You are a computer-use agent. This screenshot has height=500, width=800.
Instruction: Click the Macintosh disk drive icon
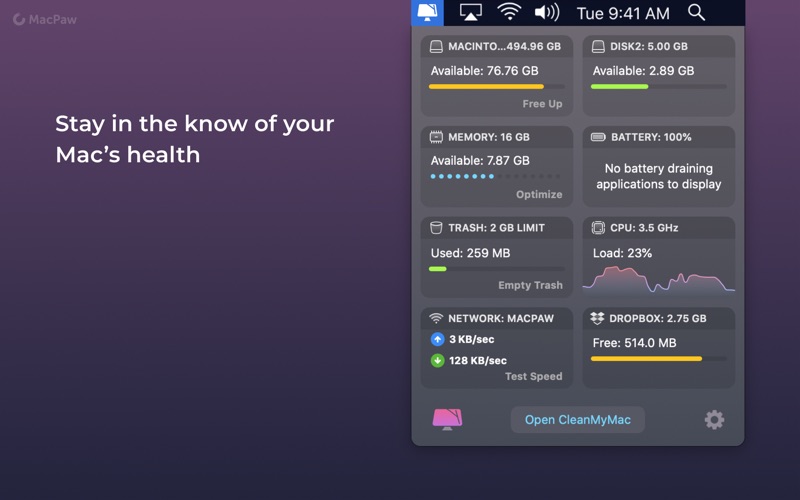coord(436,46)
